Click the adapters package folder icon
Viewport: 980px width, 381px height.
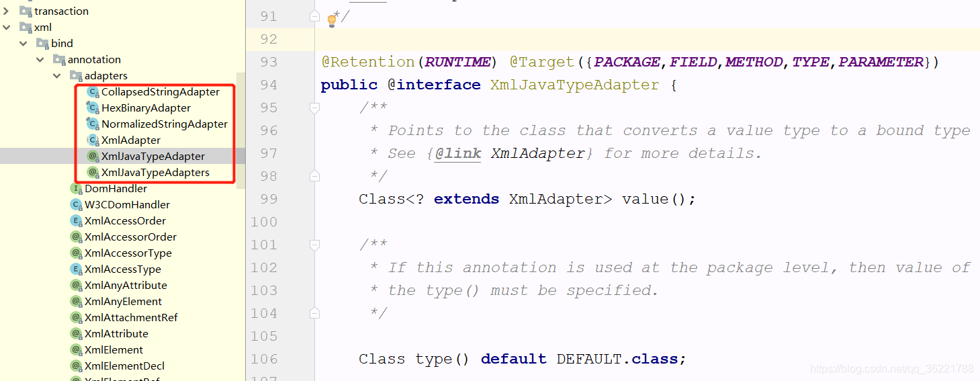pyautogui.click(x=76, y=75)
